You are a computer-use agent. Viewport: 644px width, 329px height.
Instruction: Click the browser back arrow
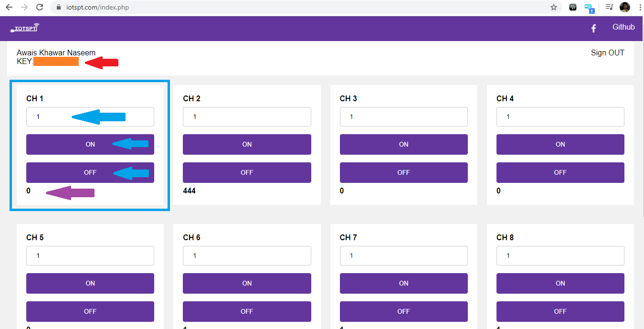tap(9, 7)
